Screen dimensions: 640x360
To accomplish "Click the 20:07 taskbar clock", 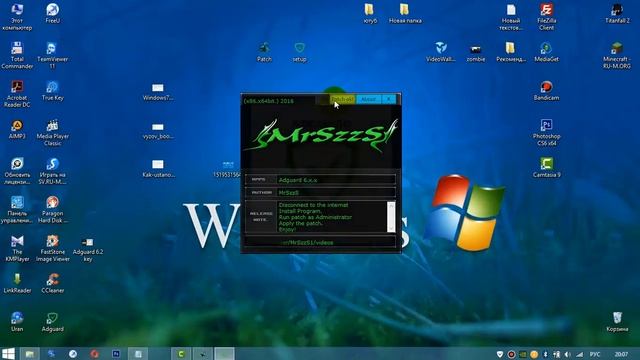I will pyautogui.click(x=622, y=354).
